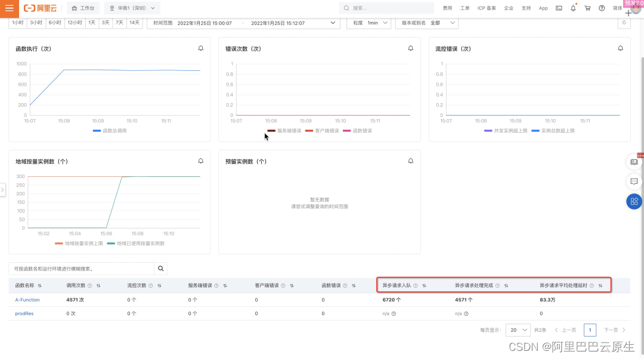Toggle 实例总数超上限 legend series
Image resolution: width=644 pixels, height=358 pixels.
click(x=553, y=131)
